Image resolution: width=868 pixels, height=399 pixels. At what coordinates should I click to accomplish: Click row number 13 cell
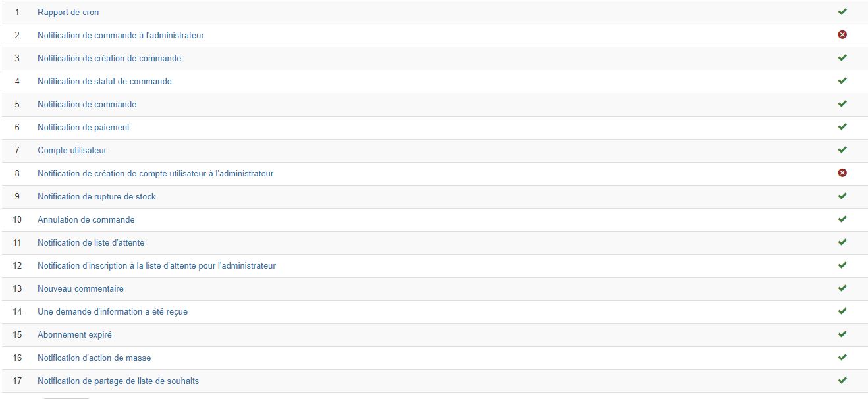(x=17, y=289)
